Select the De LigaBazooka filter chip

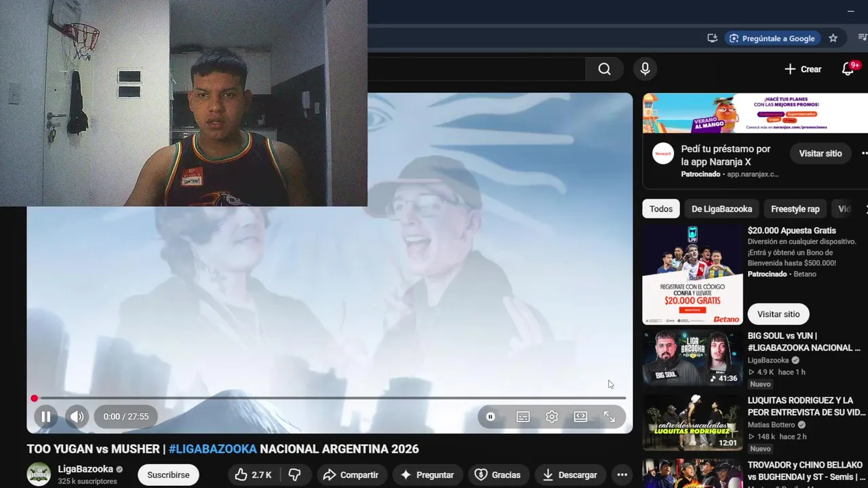tap(722, 209)
